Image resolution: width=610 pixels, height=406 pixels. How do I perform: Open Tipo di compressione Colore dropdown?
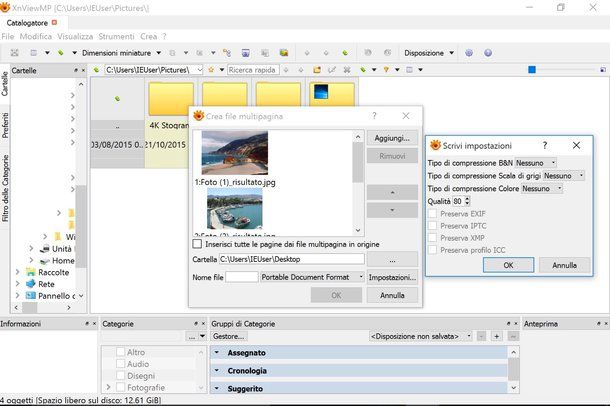pyautogui.click(x=542, y=188)
